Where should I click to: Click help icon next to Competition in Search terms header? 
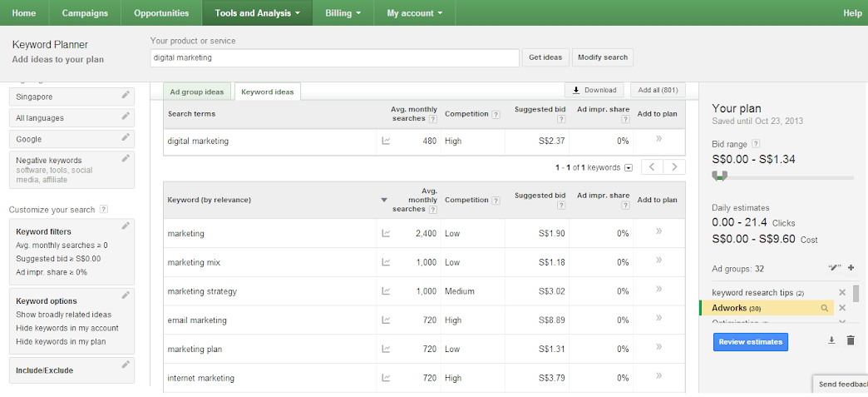[x=496, y=114]
